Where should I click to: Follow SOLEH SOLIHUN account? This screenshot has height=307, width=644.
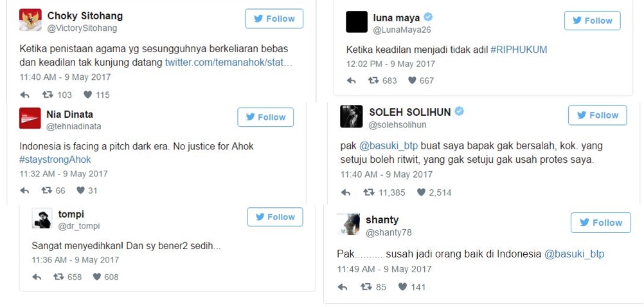[x=598, y=115]
